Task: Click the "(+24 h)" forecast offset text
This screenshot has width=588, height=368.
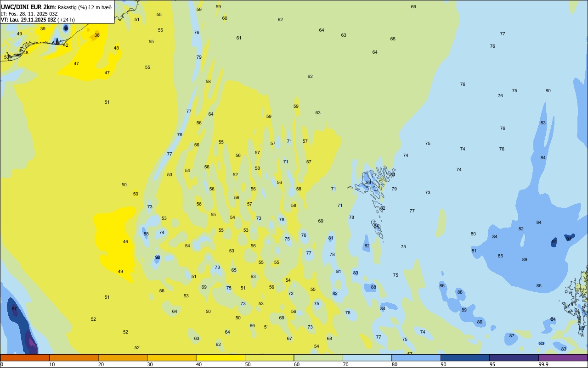Action: point(66,20)
